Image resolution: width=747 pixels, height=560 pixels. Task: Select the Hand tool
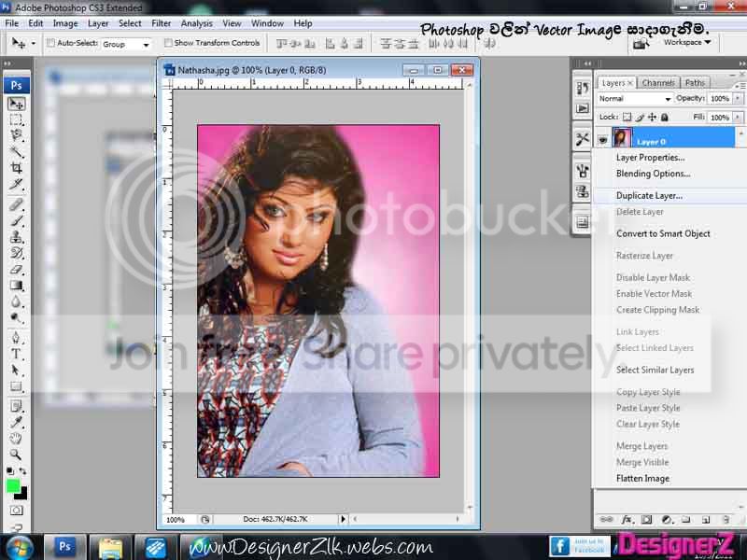(x=16, y=438)
